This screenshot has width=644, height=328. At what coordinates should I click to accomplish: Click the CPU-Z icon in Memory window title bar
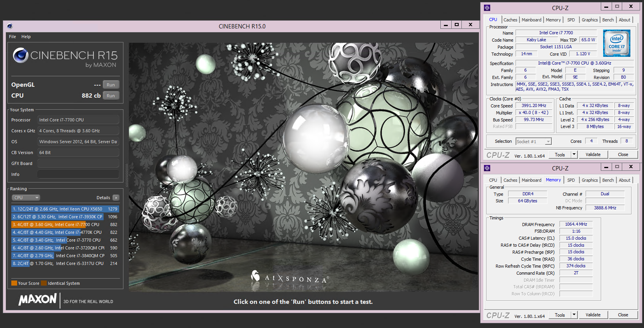click(x=487, y=168)
